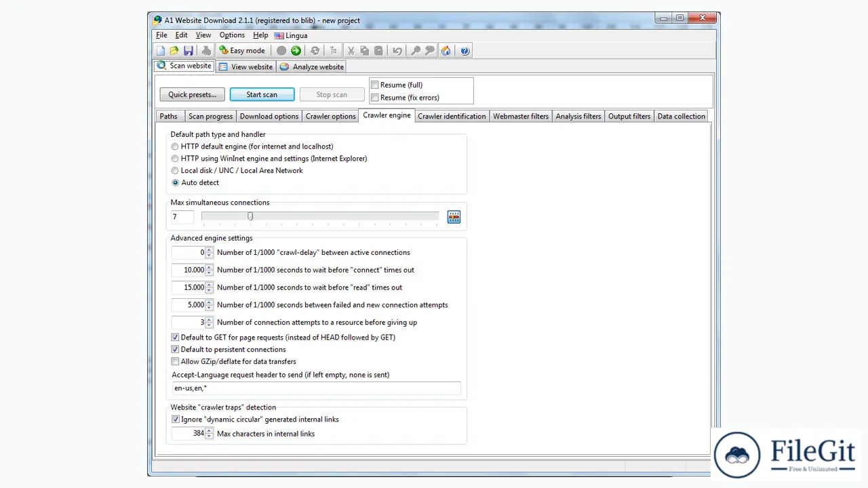Toggle Default to GET for page requests
Screen dimensions: 868x488
coord(176,338)
